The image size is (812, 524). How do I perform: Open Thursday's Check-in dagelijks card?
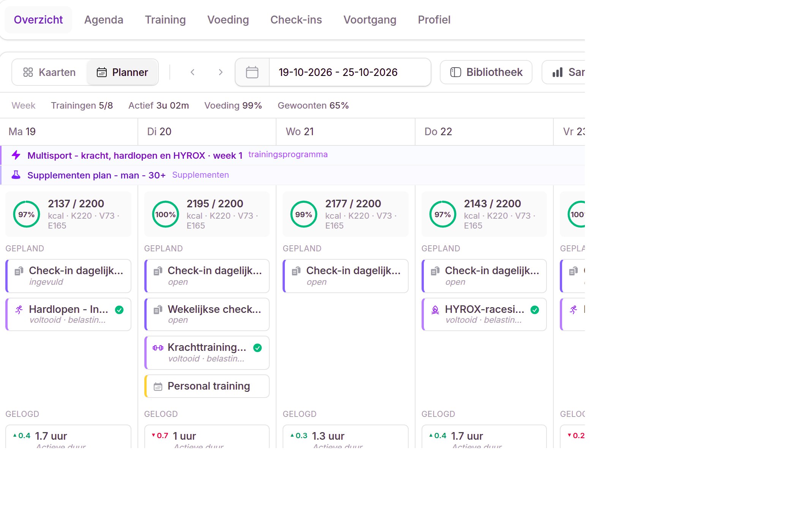click(x=484, y=276)
